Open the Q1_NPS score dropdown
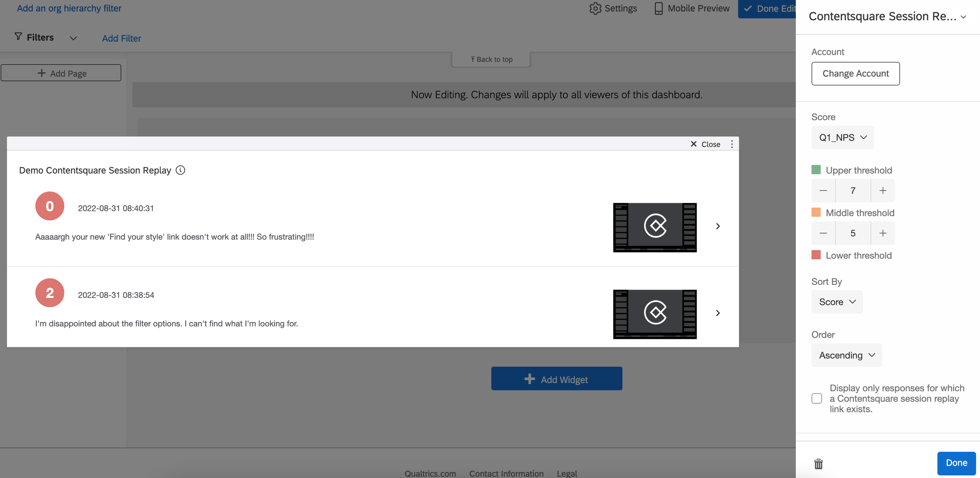The height and width of the screenshot is (478, 980). [x=842, y=137]
